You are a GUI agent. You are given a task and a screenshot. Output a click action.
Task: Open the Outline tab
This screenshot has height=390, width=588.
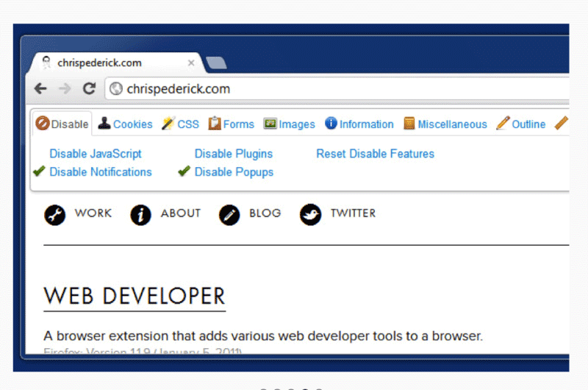coord(521,124)
